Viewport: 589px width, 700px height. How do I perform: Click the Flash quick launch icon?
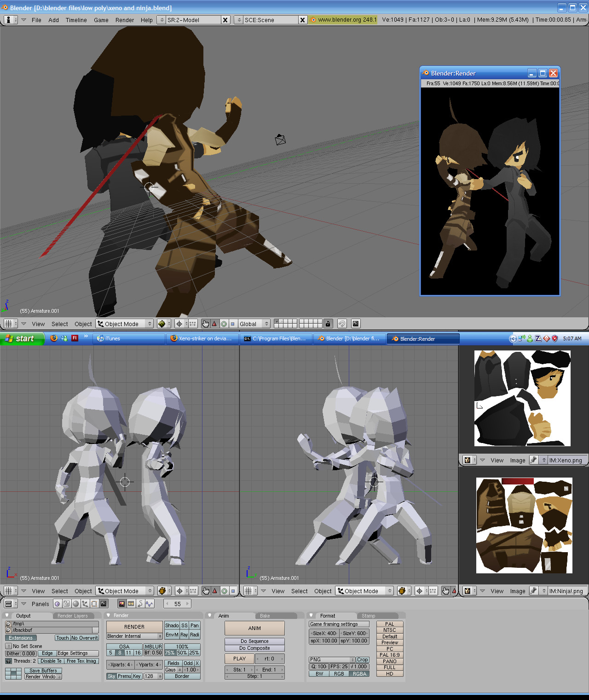75,338
